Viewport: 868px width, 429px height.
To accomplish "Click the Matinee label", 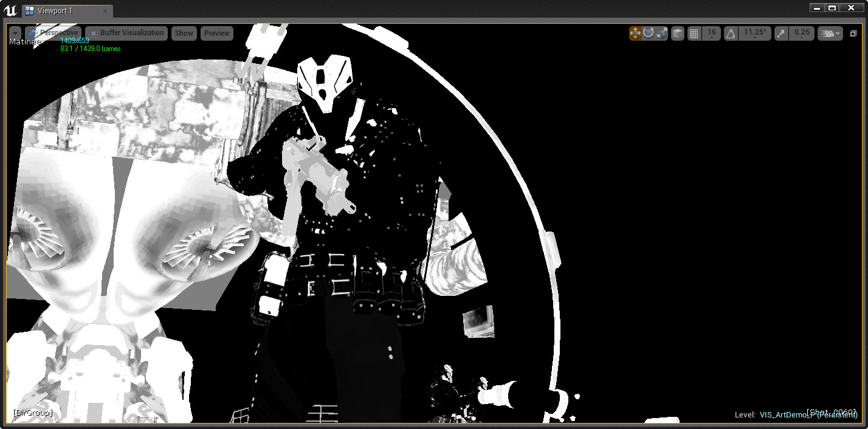I will click(25, 42).
